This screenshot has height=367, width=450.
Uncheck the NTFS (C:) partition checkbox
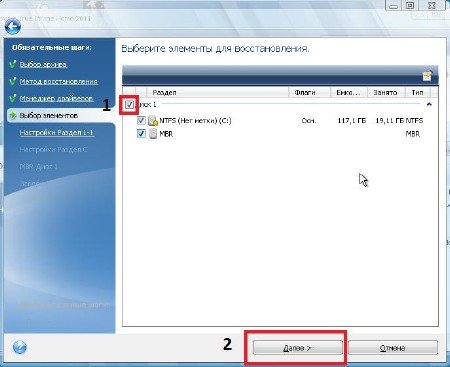coord(141,120)
